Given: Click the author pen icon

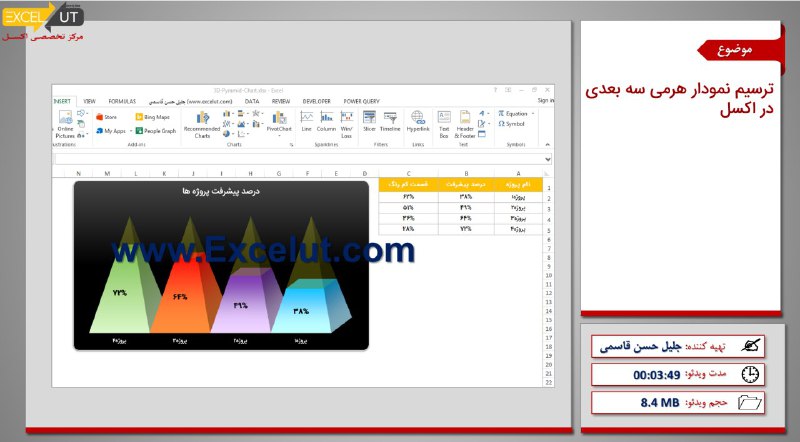Looking at the screenshot, I should click(751, 346).
